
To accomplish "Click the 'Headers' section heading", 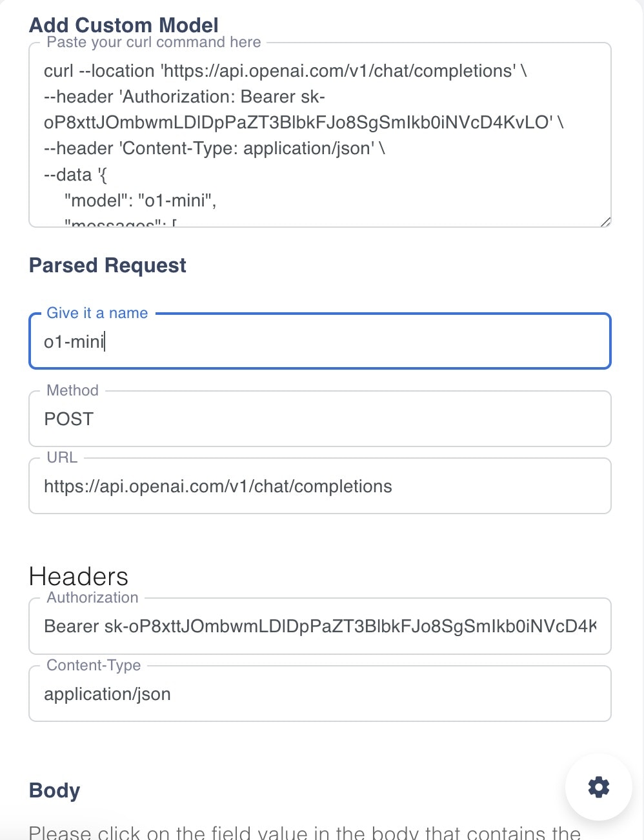I will (79, 576).
